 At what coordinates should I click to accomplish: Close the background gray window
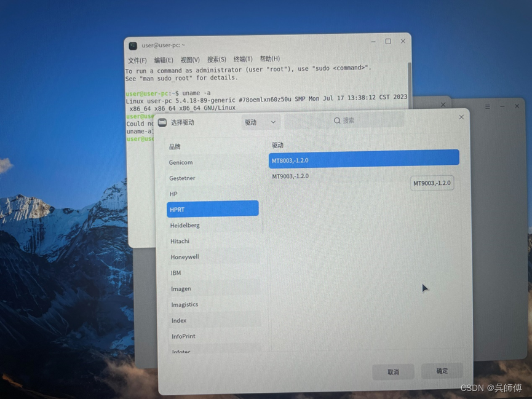tap(517, 106)
